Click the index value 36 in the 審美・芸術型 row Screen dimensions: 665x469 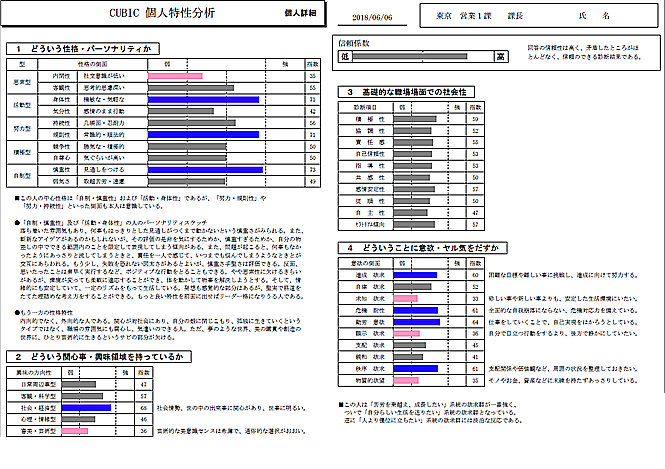pos(143,431)
